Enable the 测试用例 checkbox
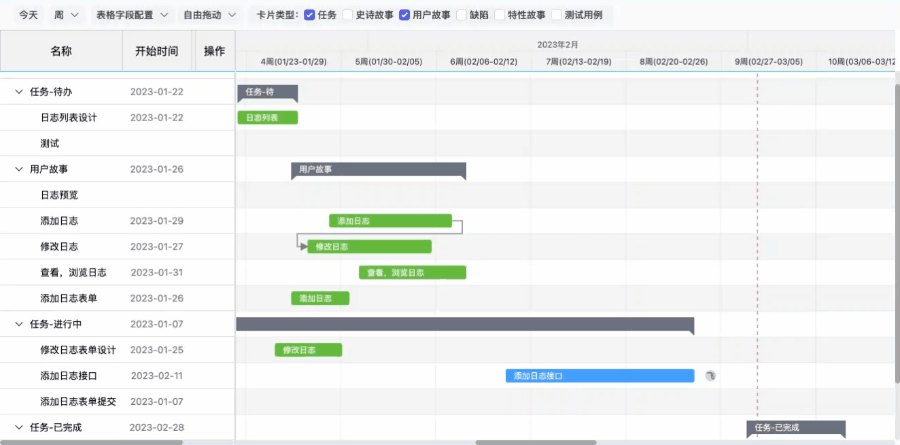The height and width of the screenshot is (445, 900). pyautogui.click(x=556, y=15)
